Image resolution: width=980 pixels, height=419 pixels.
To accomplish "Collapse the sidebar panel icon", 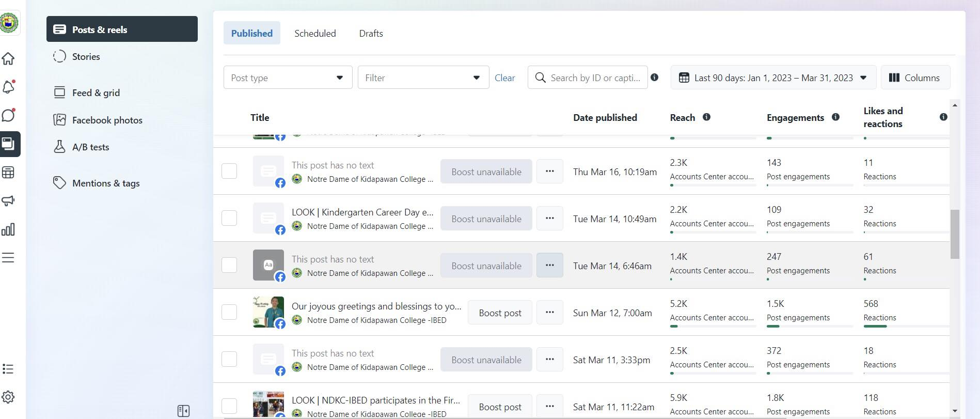I will point(183,411).
